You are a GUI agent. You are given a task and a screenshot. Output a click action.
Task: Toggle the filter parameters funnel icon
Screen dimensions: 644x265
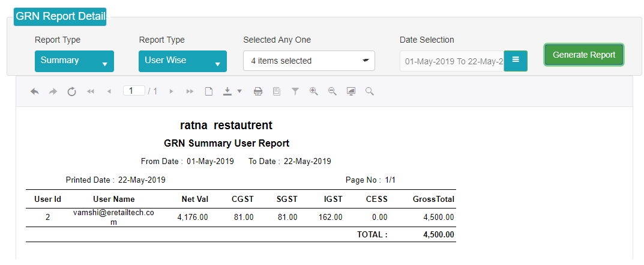click(295, 91)
